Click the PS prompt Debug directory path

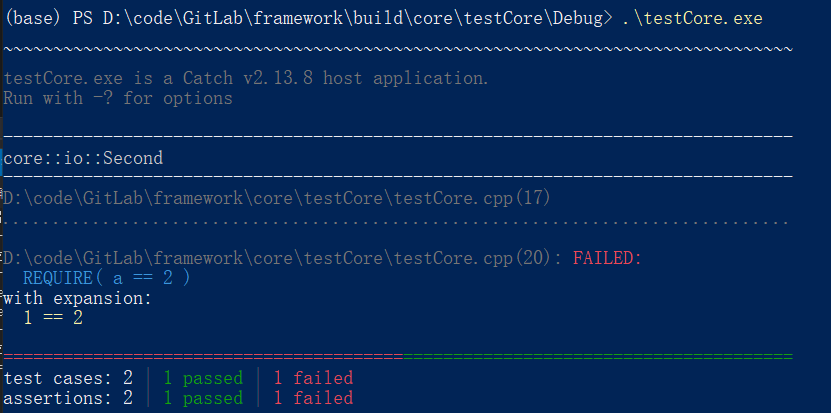(355, 20)
